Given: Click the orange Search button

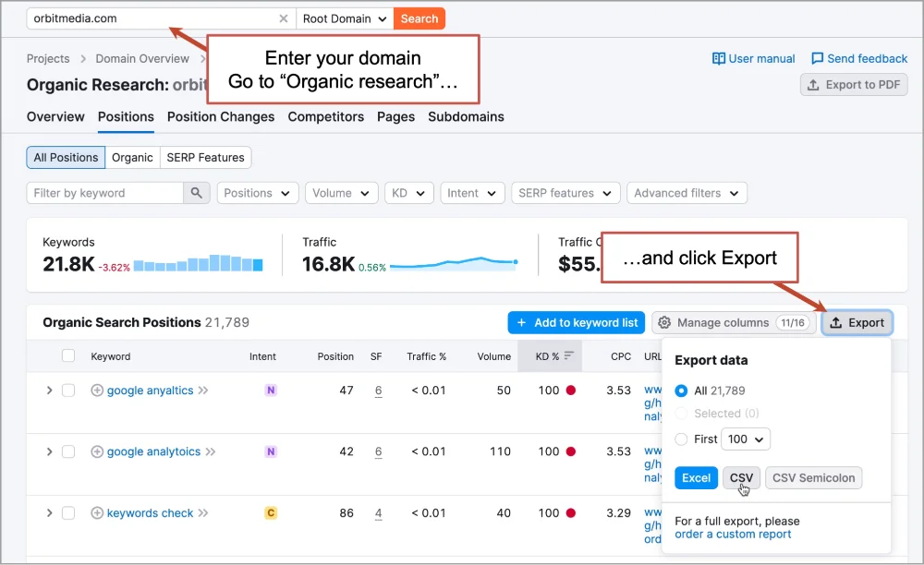Looking at the screenshot, I should coord(419,18).
